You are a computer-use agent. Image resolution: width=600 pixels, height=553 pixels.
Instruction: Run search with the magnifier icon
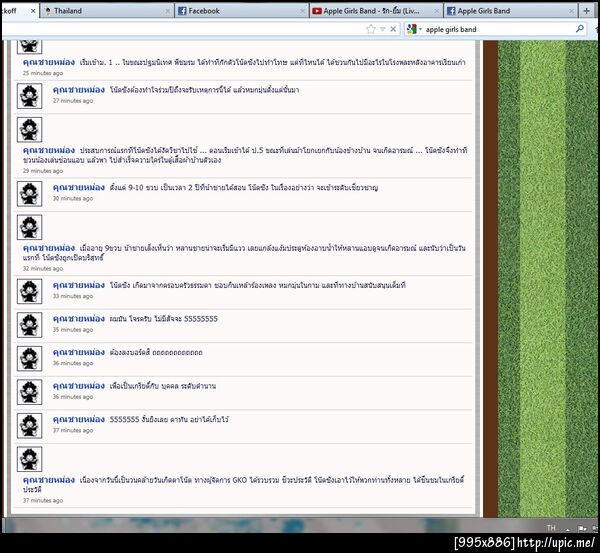pos(580,29)
